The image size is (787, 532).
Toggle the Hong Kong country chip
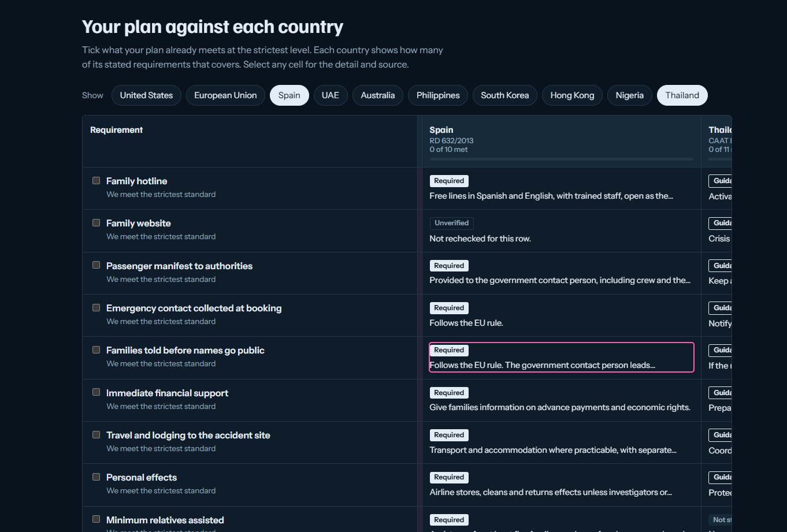[x=572, y=95]
